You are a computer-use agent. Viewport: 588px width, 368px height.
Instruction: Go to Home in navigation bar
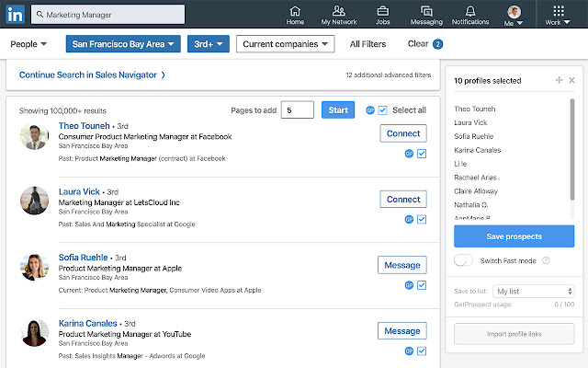click(x=295, y=15)
